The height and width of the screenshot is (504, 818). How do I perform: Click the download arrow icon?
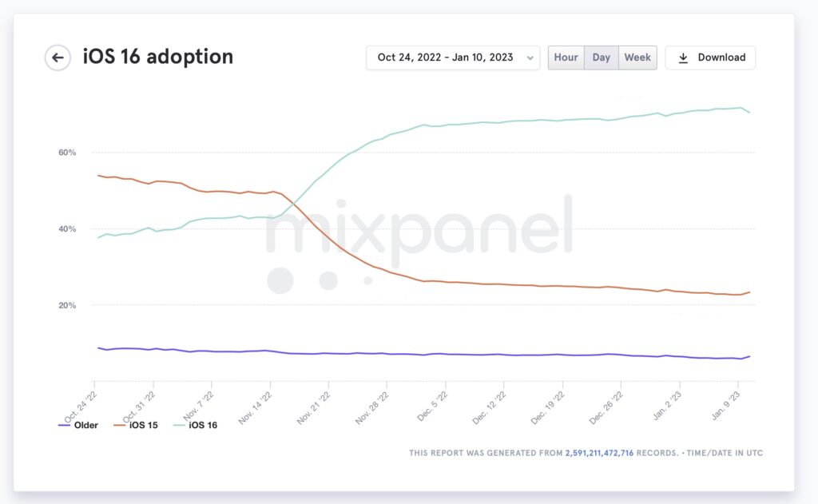(683, 58)
